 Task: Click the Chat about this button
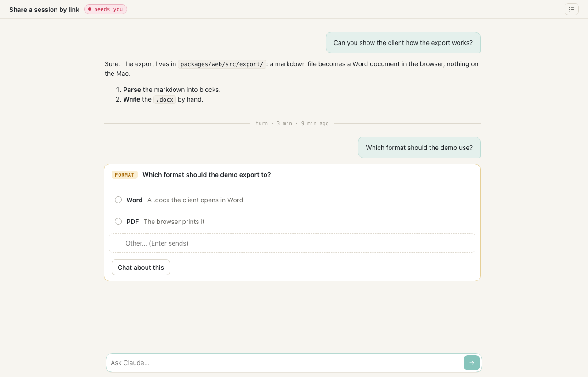[x=141, y=268]
